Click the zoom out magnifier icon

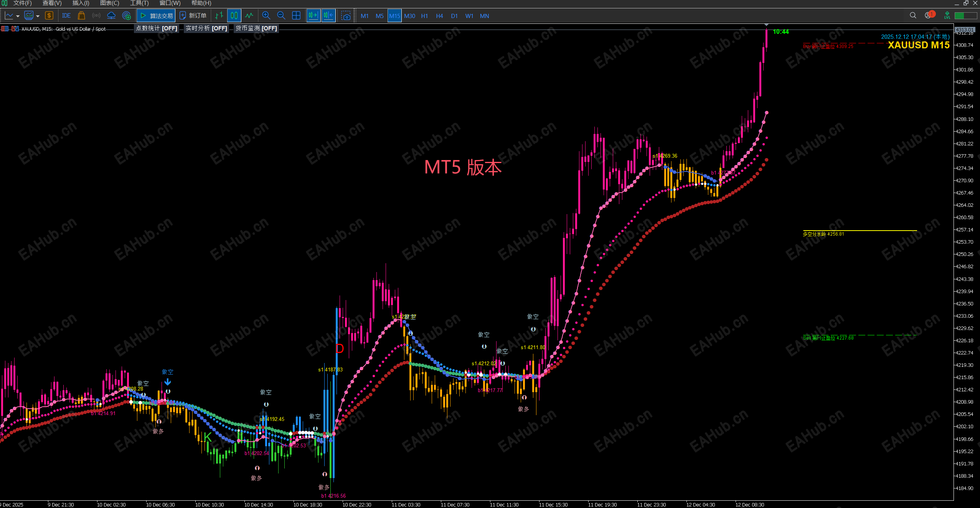(x=281, y=16)
